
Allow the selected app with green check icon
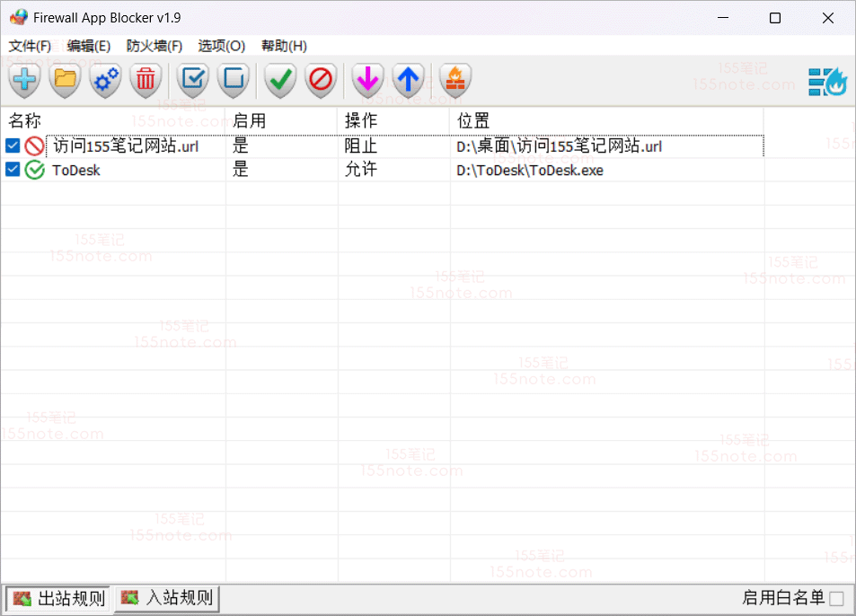(279, 80)
